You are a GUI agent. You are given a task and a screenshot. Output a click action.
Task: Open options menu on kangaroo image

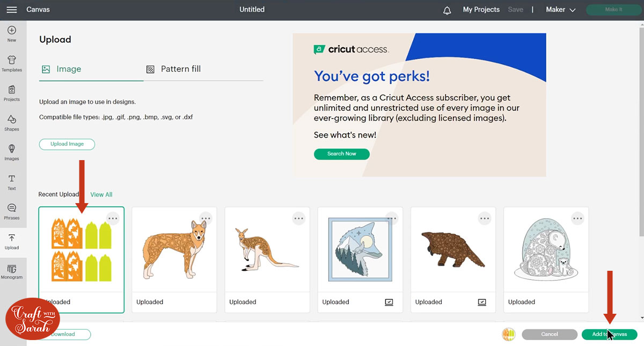298,219
